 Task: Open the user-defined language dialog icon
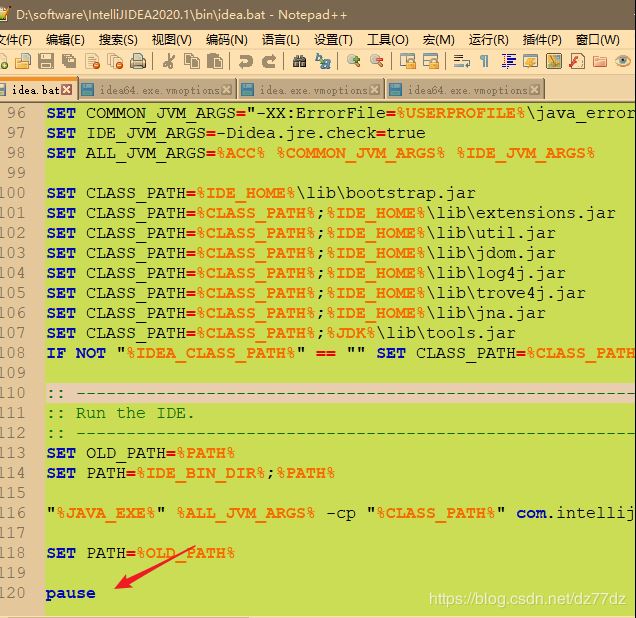tap(531, 62)
